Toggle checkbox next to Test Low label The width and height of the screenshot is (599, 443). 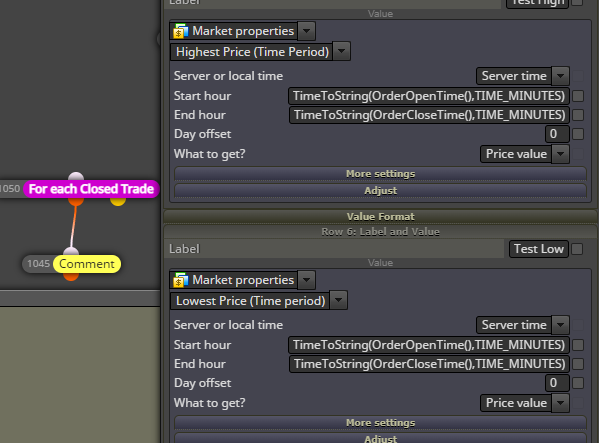(577, 249)
